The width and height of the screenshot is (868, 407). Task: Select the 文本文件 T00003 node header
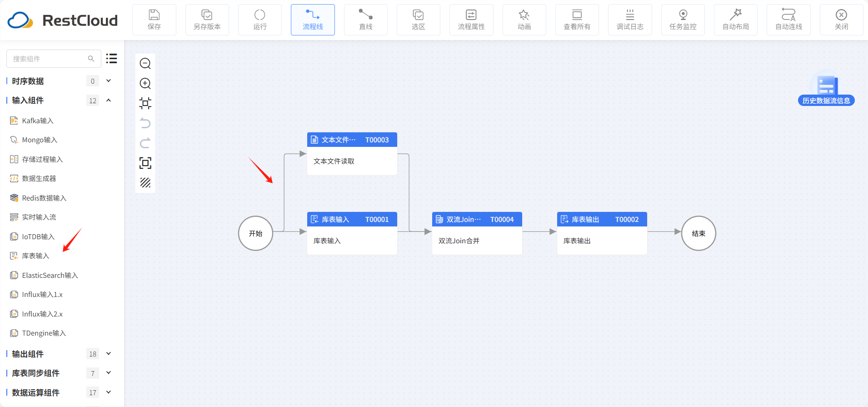[352, 140]
